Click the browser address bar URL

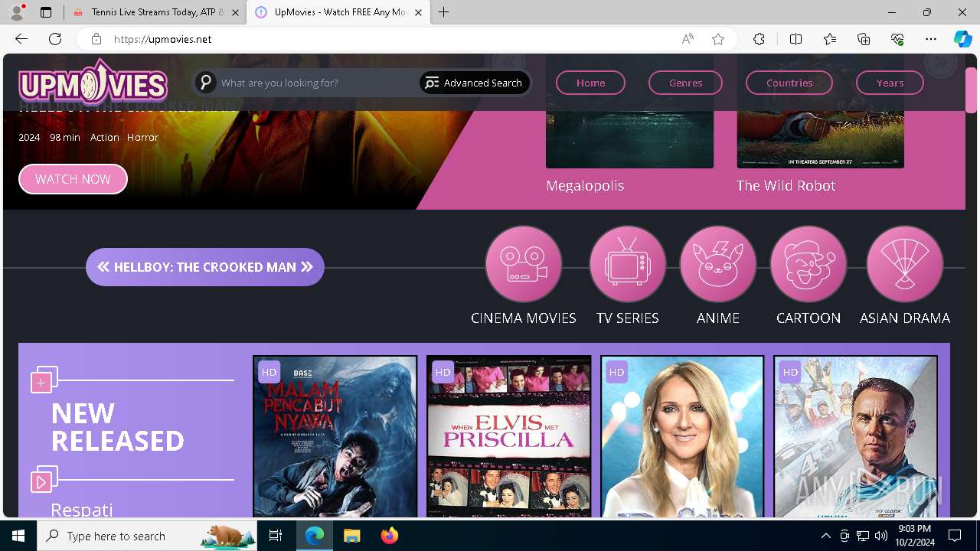[162, 39]
